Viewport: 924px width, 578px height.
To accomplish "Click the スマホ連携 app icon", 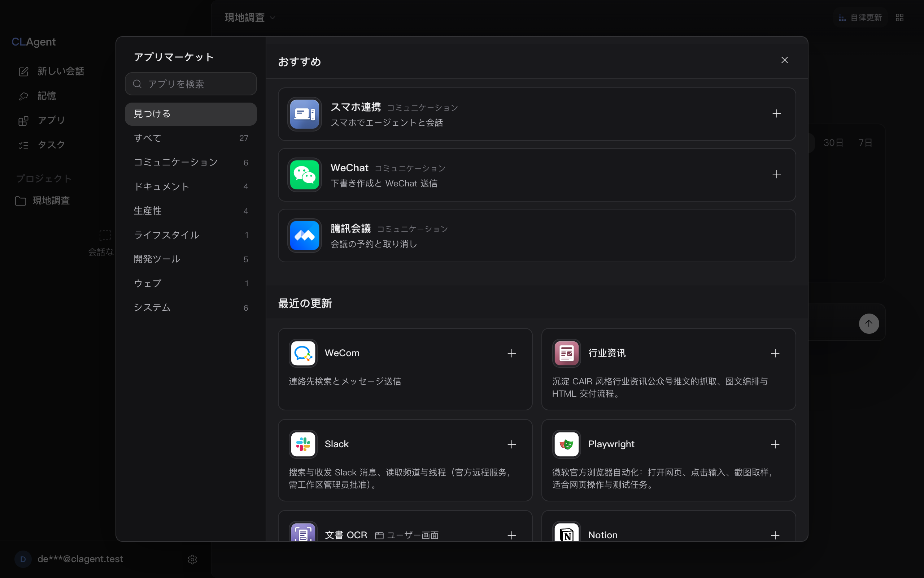I will [304, 114].
